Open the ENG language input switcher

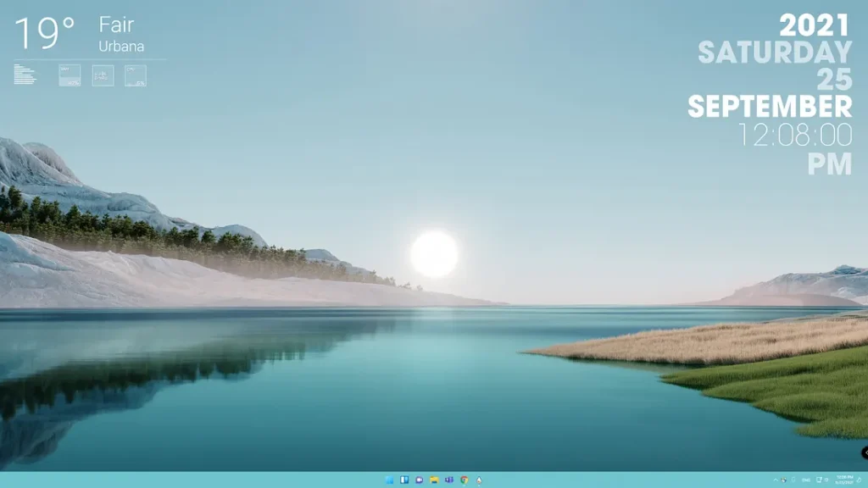click(805, 480)
